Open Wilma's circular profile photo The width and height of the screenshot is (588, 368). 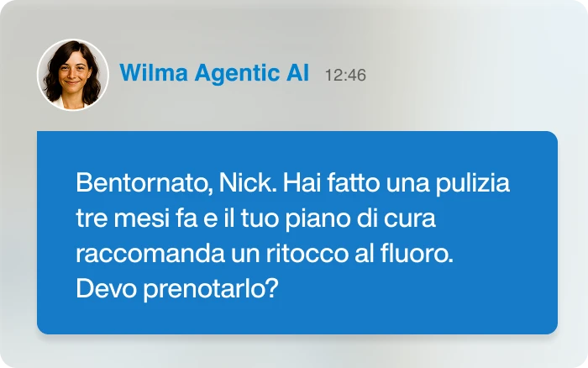pyautogui.click(x=73, y=75)
